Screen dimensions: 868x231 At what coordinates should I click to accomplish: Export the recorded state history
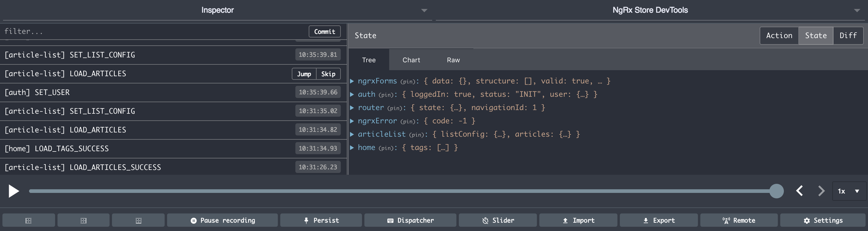click(658, 220)
